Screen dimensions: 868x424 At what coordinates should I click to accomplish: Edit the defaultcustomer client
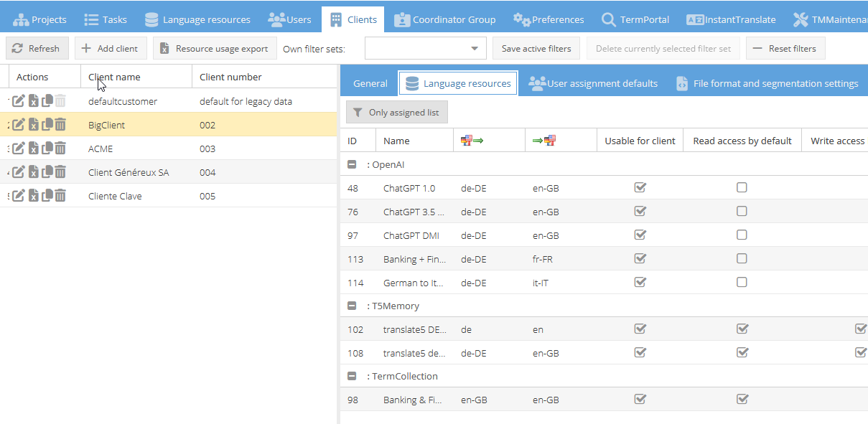[x=19, y=101]
